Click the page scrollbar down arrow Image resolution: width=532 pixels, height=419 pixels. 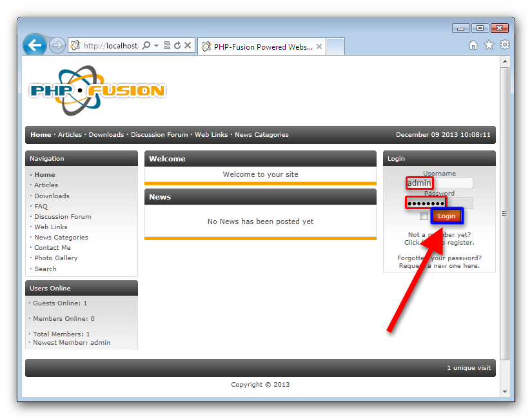click(x=505, y=391)
